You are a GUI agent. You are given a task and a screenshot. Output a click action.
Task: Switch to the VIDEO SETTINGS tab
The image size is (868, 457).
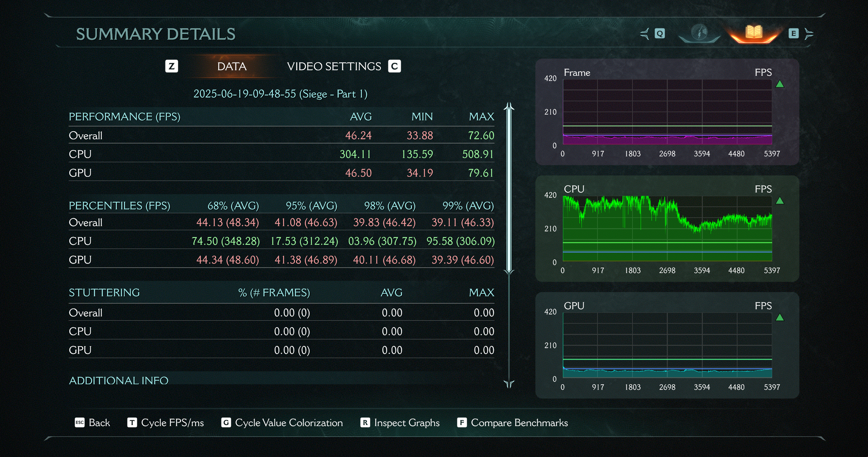click(x=334, y=66)
